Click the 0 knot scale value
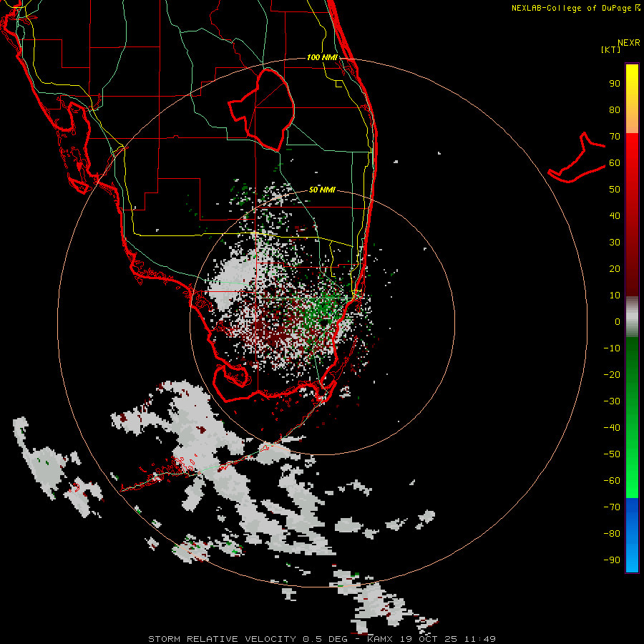The width and height of the screenshot is (644, 644). pos(618,322)
